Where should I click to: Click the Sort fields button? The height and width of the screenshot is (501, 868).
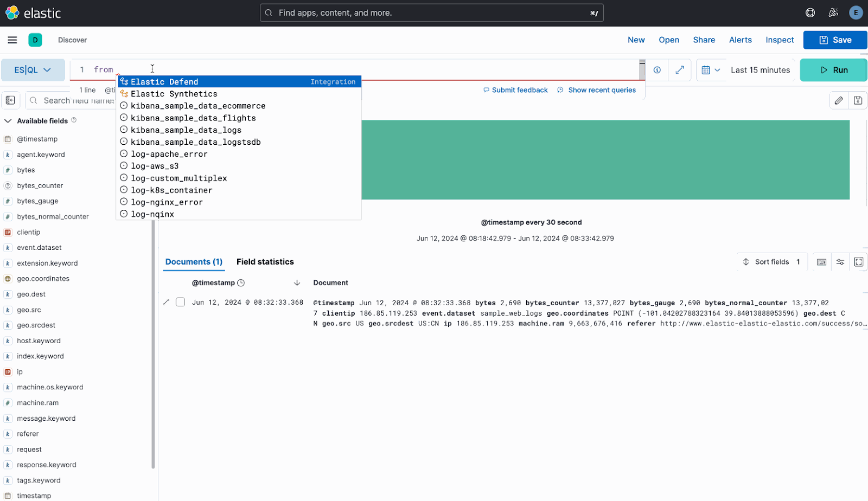tap(771, 262)
